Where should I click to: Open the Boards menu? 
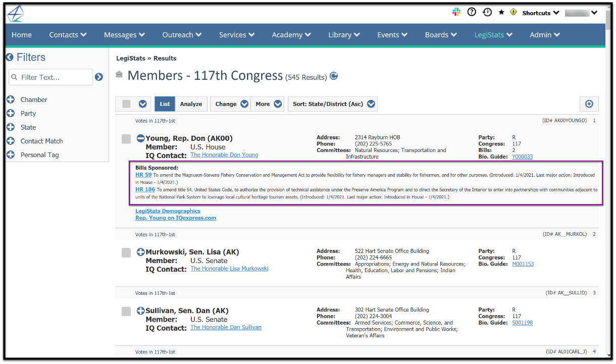[441, 35]
